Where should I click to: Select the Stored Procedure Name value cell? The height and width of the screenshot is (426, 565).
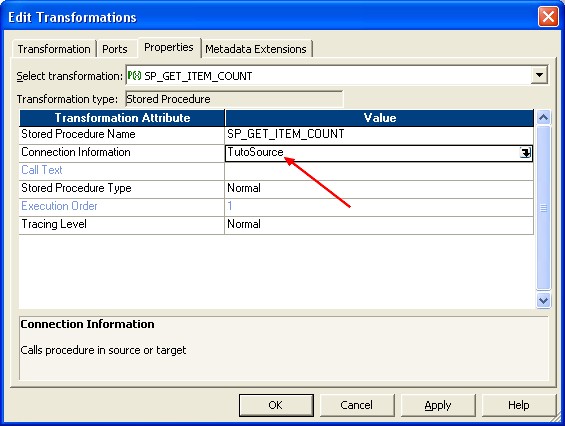coord(379,135)
